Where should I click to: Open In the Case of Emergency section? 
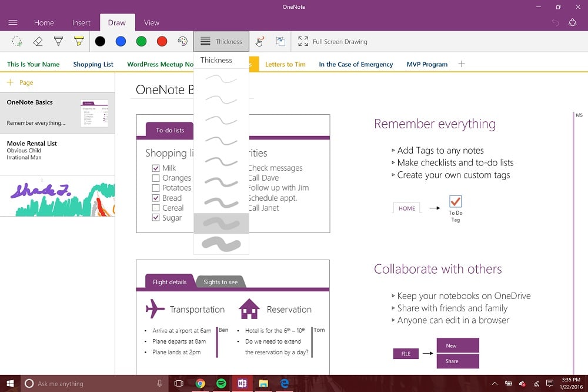356,64
